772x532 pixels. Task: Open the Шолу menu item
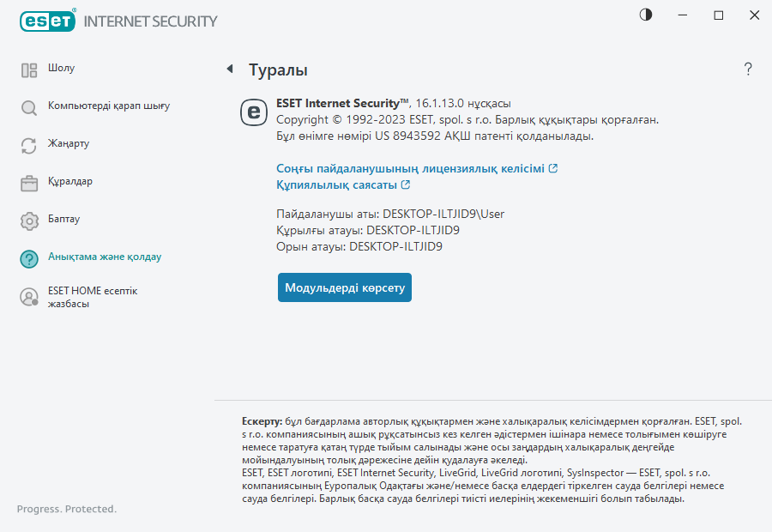(61, 68)
